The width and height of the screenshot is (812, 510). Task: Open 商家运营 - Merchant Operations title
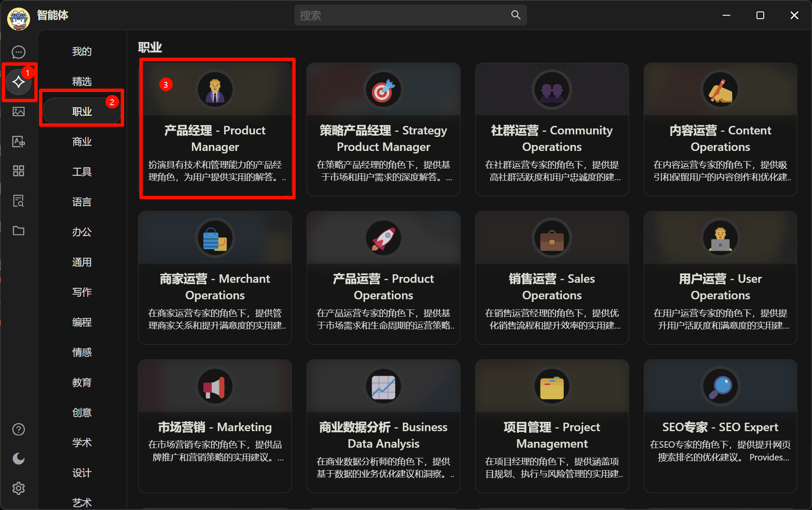[215, 287]
